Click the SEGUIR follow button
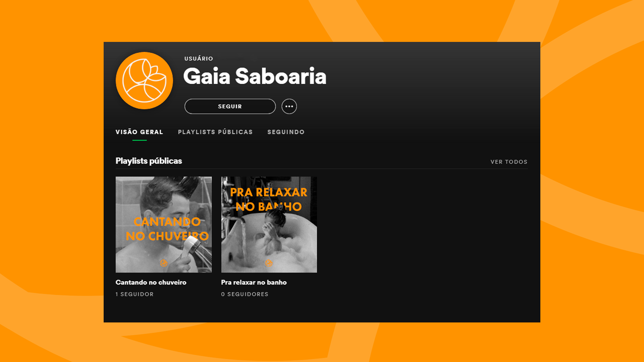This screenshot has height=362, width=644. [x=230, y=106]
